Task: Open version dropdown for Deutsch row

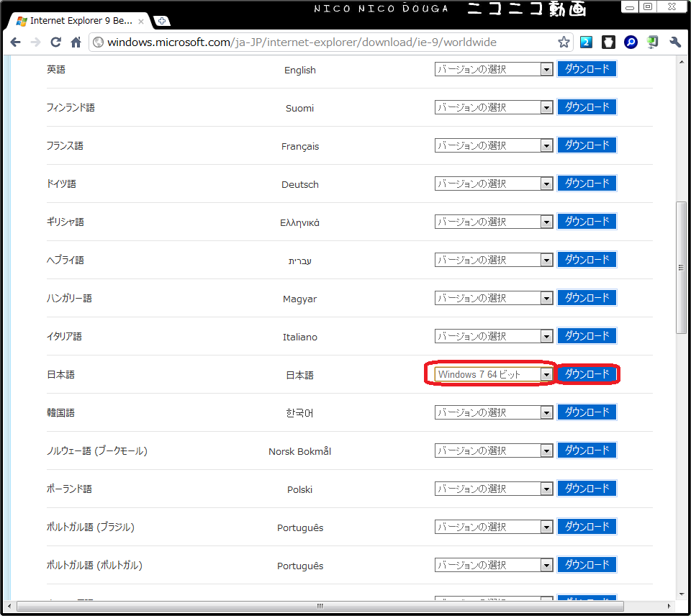Action: tap(494, 184)
